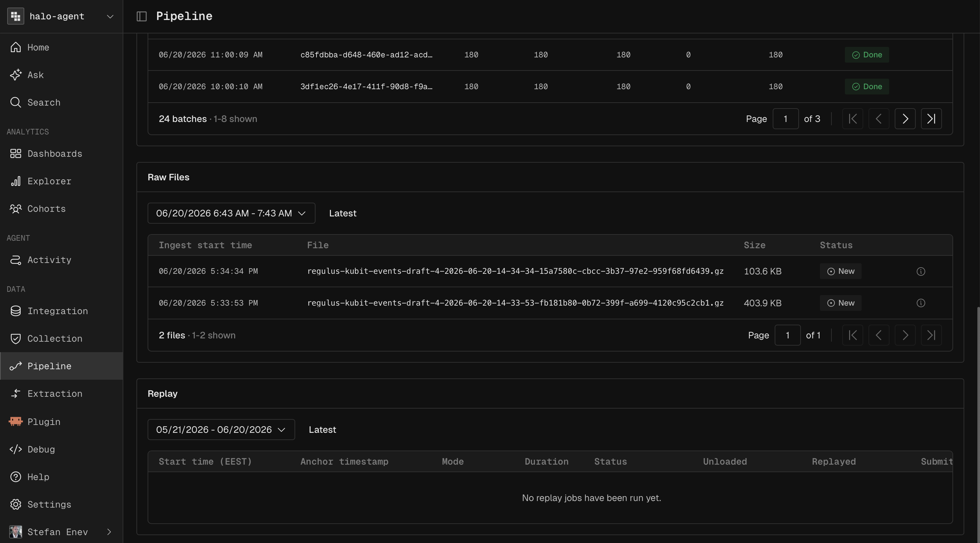This screenshot has width=980, height=543.
Task: Click Done status for the 10:00:10 AM batch
Action: [x=867, y=87]
